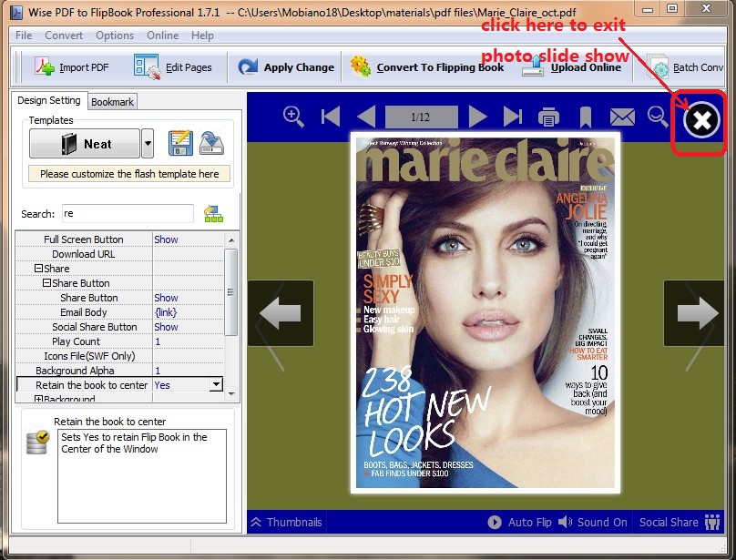The height and width of the screenshot is (560, 736).
Task: Click the zoom in magnifier icon
Action: [293, 117]
